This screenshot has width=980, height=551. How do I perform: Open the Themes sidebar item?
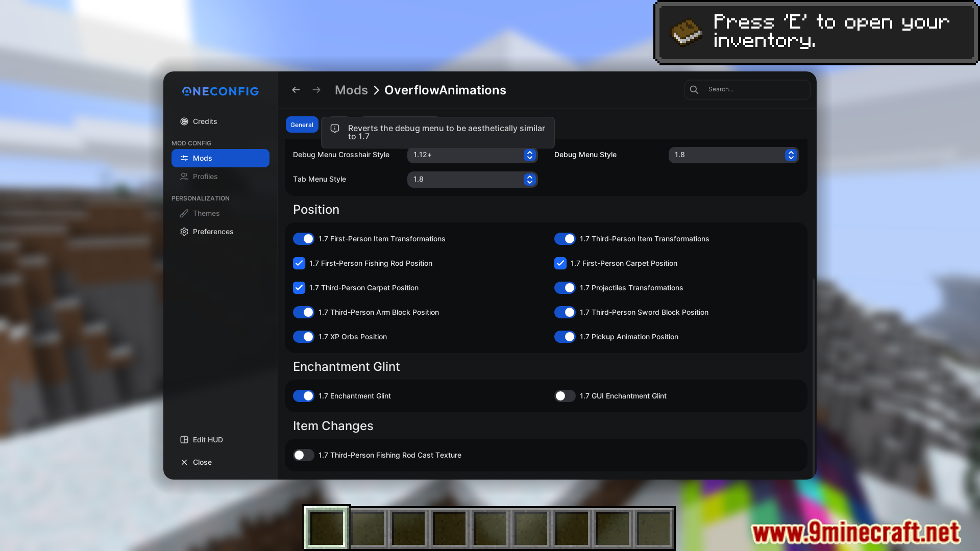click(x=220, y=213)
